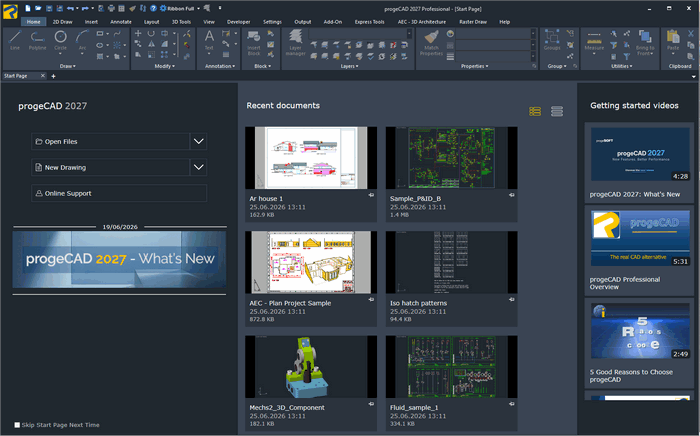The height and width of the screenshot is (436, 700).
Task: Open the color property combo box
Action: pyautogui.click(x=496, y=34)
